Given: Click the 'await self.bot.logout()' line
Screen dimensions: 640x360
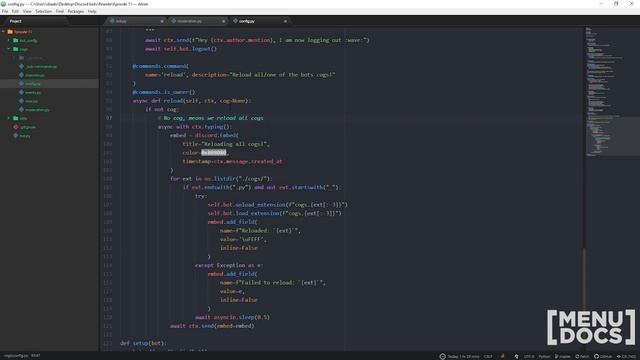Looking at the screenshot, I should (x=181, y=49).
